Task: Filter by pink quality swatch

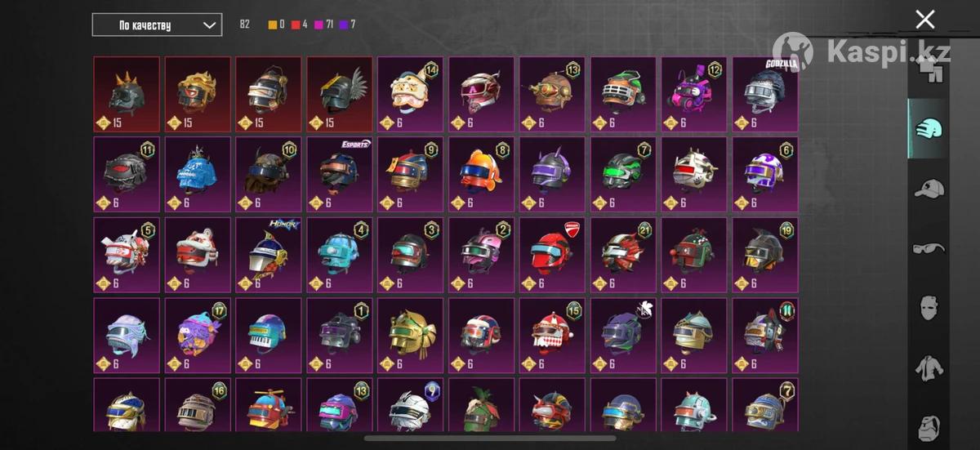Action: (319, 25)
